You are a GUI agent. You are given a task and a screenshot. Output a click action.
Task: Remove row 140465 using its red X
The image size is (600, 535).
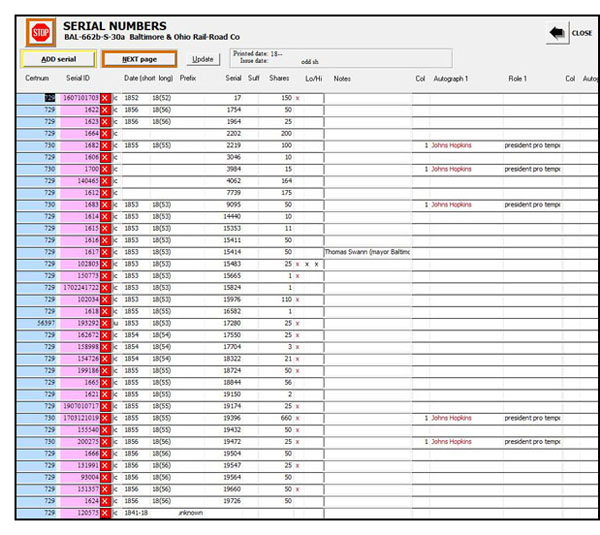tap(106, 181)
